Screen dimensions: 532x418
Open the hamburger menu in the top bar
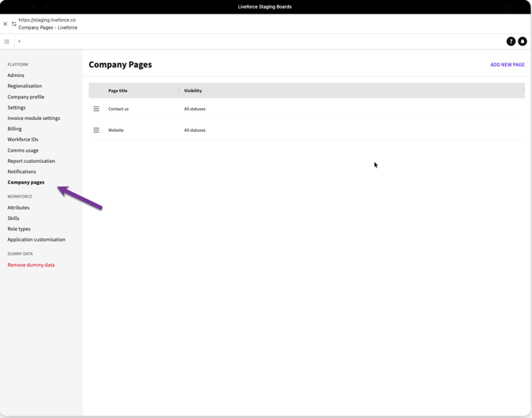[7, 41]
